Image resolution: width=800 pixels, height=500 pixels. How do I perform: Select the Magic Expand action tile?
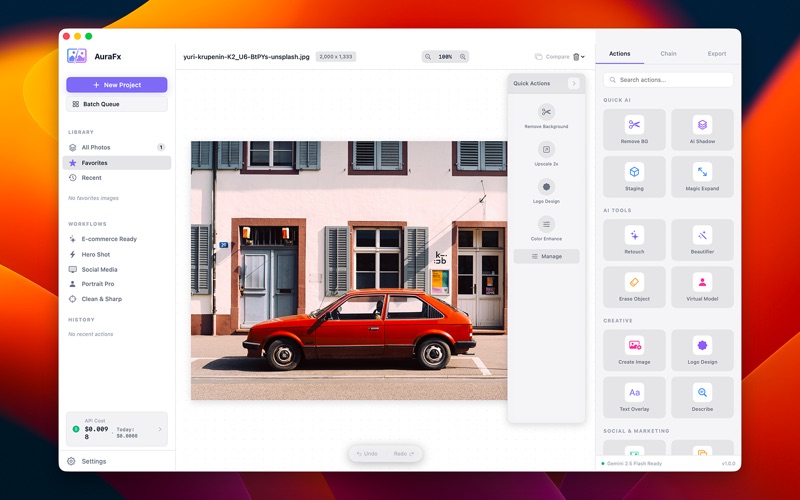click(x=703, y=177)
